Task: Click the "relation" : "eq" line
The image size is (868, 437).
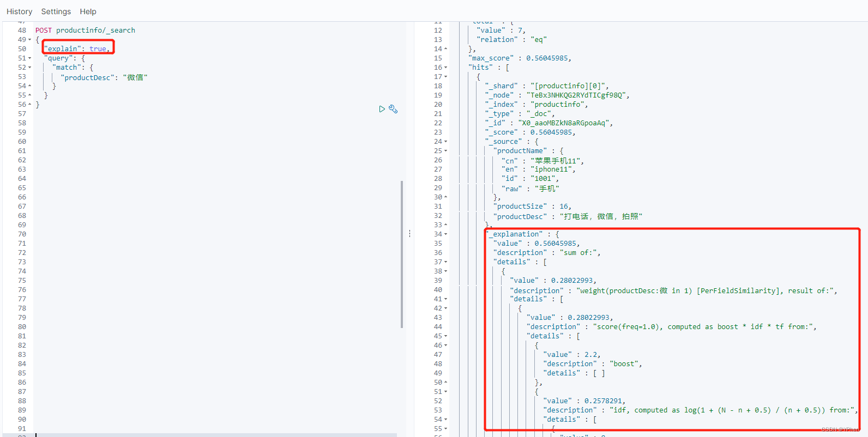Action: (x=511, y=40)
